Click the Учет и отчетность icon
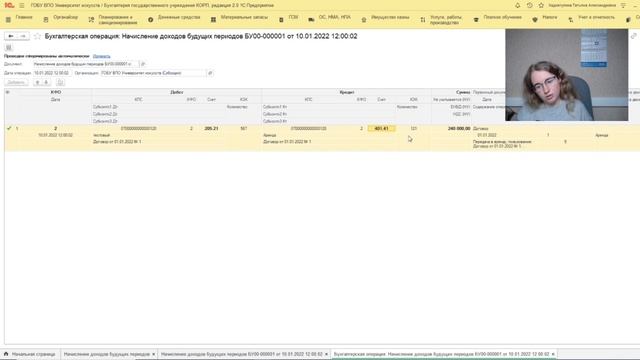Image resolution: width=640 pixels, height=360 pixels. pyautogui.click(x=571, y=20)
